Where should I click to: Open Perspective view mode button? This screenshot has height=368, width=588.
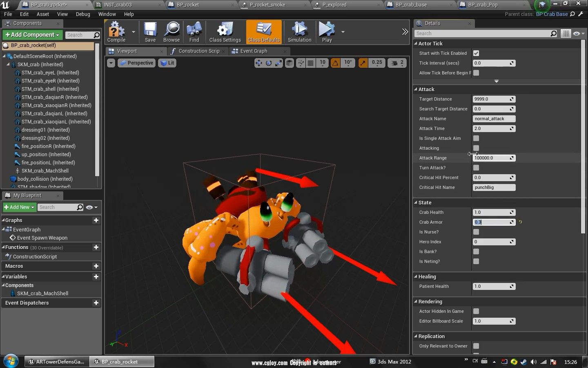[x=136, y=63]
